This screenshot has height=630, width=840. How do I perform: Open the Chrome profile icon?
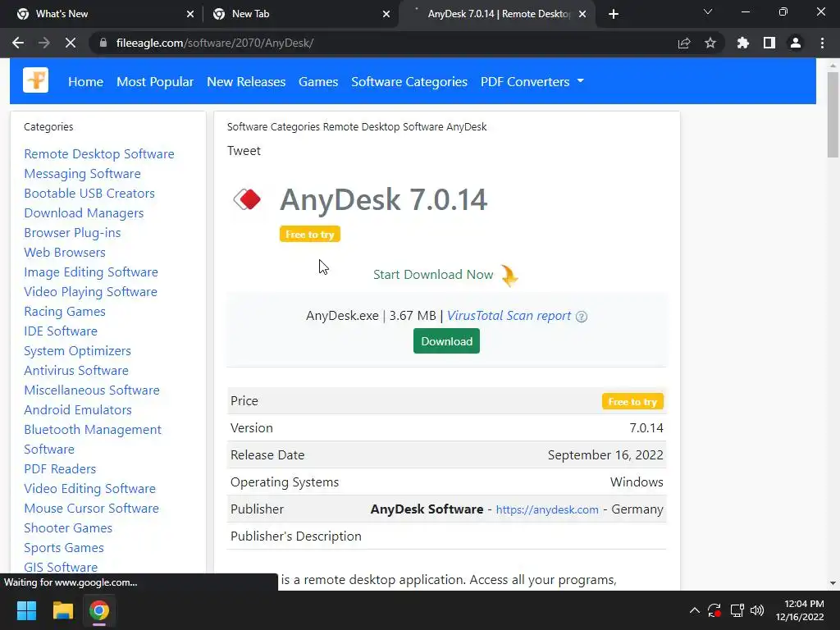coord(796,43)
